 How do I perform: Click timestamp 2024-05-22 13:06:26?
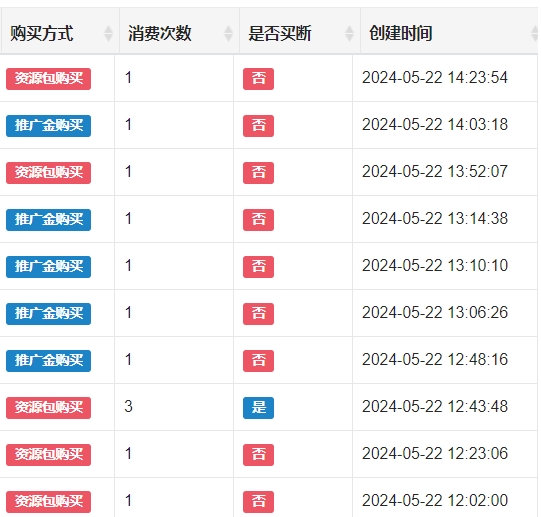(435, 312)
